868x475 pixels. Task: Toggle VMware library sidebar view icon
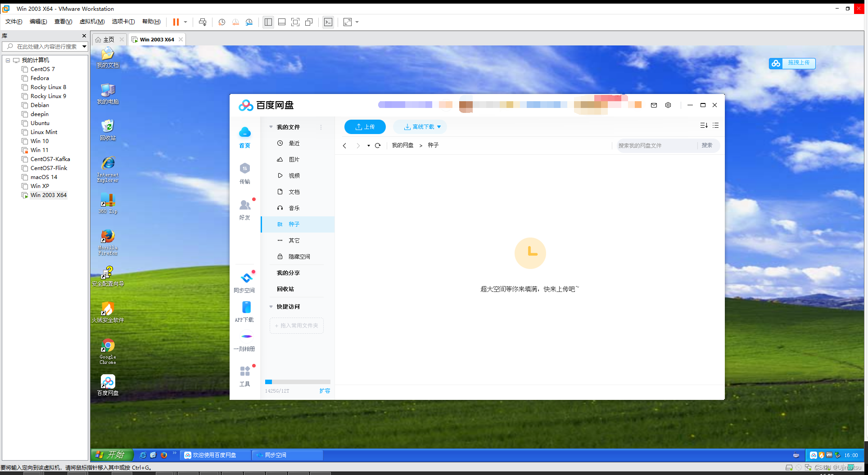268,22
